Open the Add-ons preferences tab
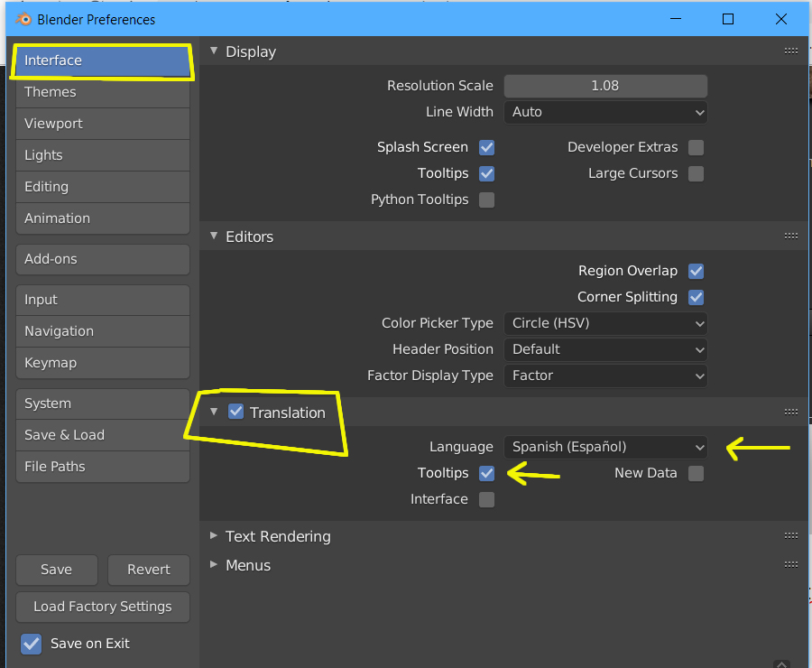This screenshot has height=668, width=812. [x=102, y=259]
